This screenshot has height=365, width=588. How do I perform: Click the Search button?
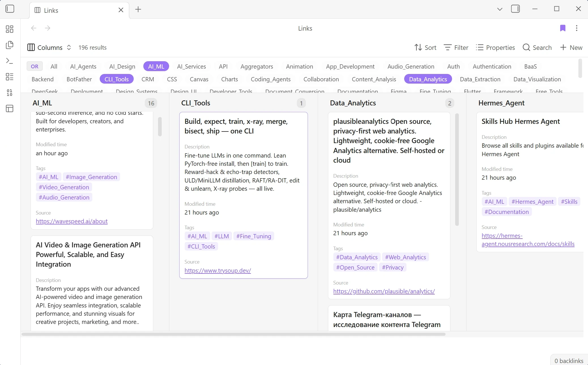(x=537, y=48)
